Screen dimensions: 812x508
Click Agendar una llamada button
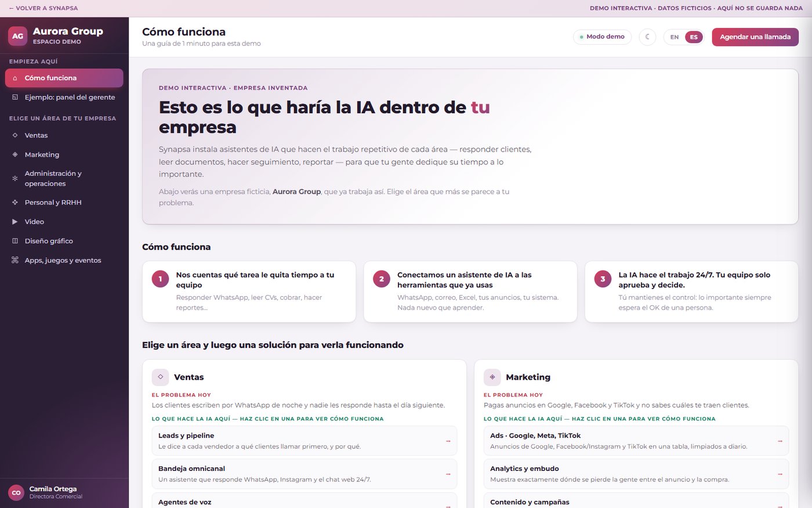coord(755,37)
